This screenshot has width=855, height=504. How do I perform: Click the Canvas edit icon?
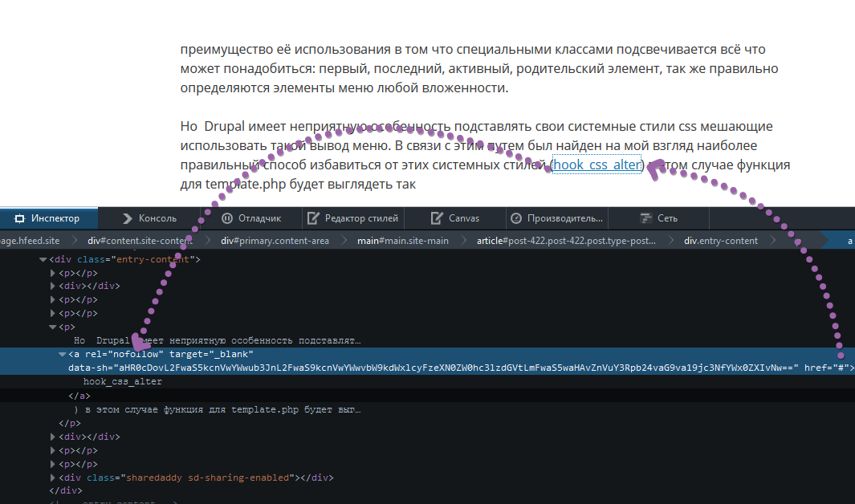(437, 218)
